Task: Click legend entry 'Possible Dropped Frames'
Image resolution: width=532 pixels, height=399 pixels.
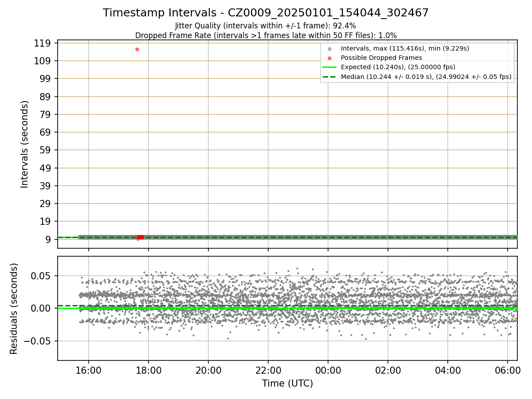Action: pos(381,58)
